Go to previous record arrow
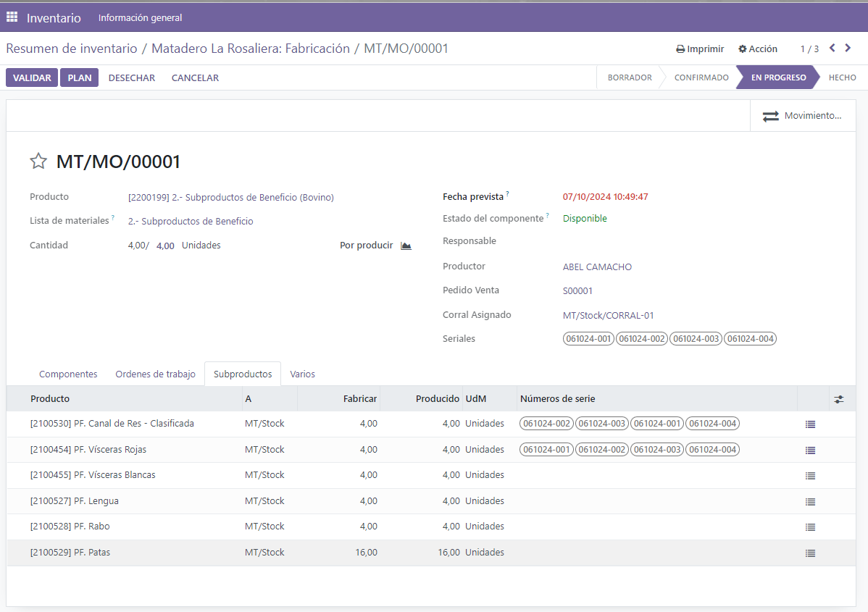This screenshot has width=868, height=612. [832, 48]
